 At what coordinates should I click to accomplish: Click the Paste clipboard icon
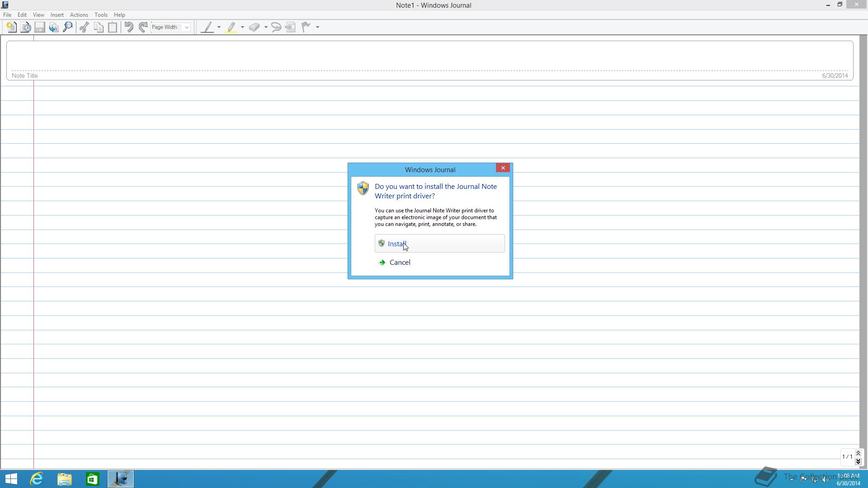tap(113, 27)
